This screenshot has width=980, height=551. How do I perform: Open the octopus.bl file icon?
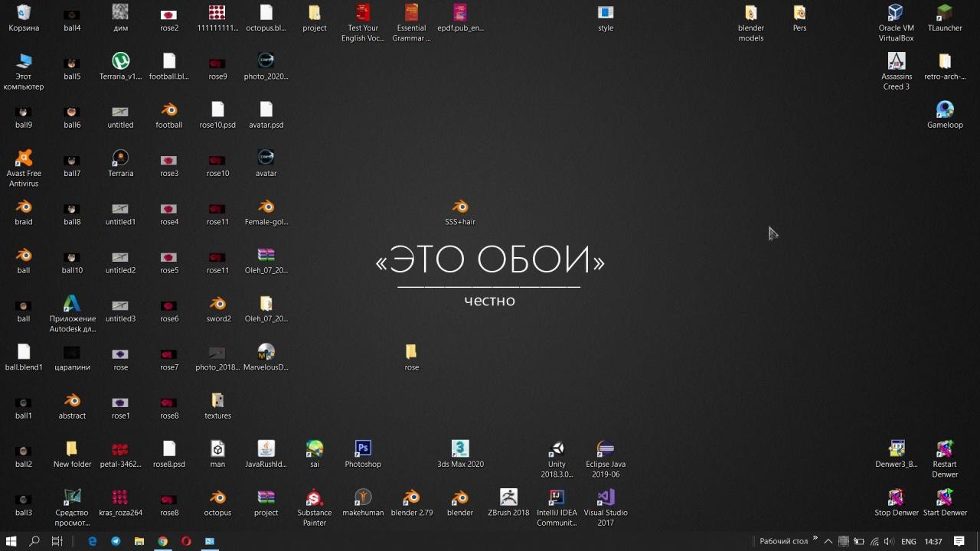[266, 18]
